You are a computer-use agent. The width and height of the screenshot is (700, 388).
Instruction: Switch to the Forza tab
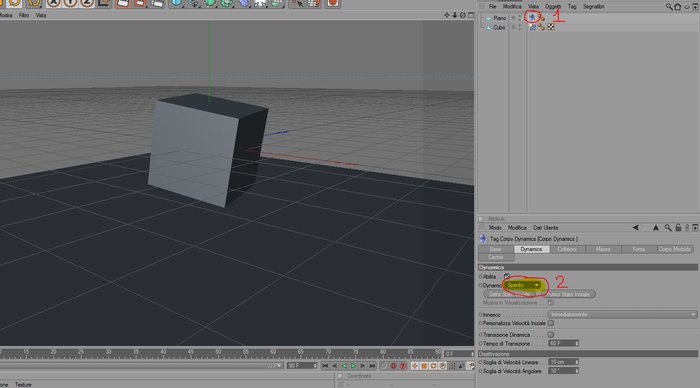[x=639, y=249]
